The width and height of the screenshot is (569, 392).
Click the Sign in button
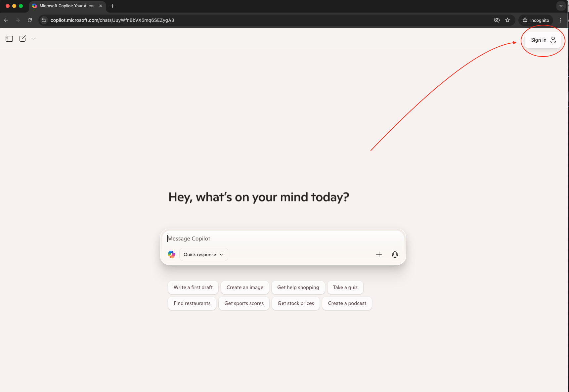click(543, 40)
